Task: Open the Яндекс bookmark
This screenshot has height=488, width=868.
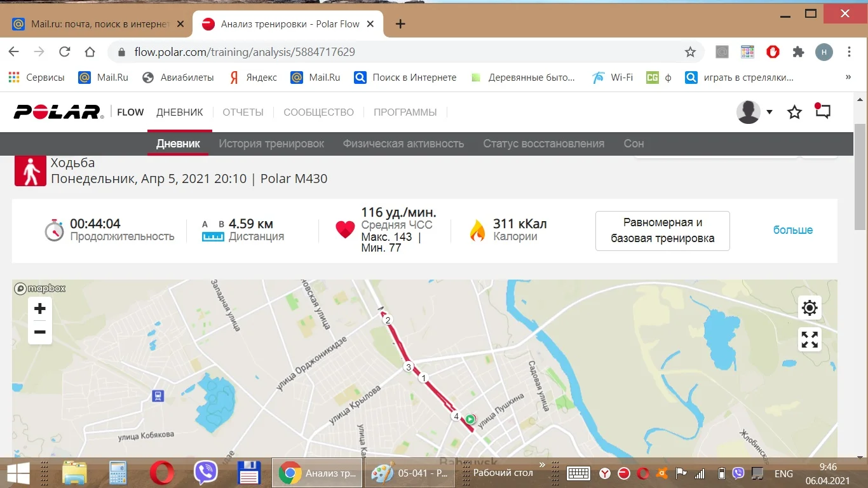Action: click(x=253, y=78)
